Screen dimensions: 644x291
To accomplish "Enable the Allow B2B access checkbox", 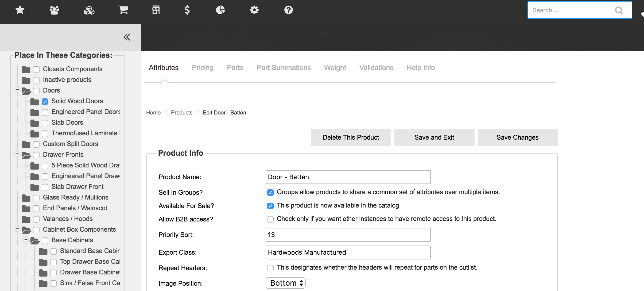I will [x=270, y=219].
